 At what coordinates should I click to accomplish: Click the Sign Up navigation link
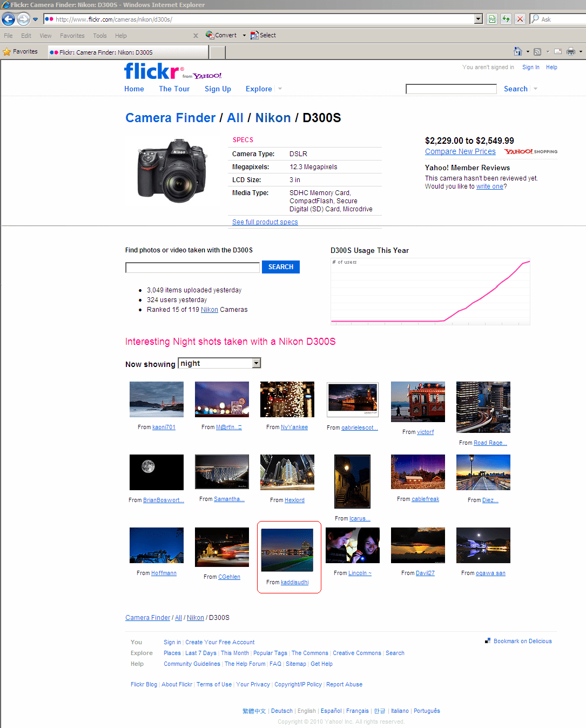218,89
